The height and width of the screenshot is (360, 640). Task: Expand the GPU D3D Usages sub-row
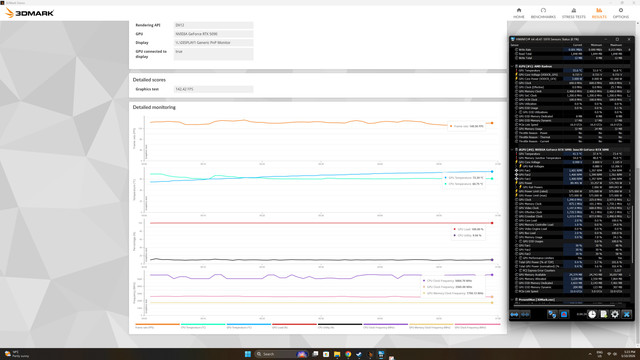tap(517, 241)
